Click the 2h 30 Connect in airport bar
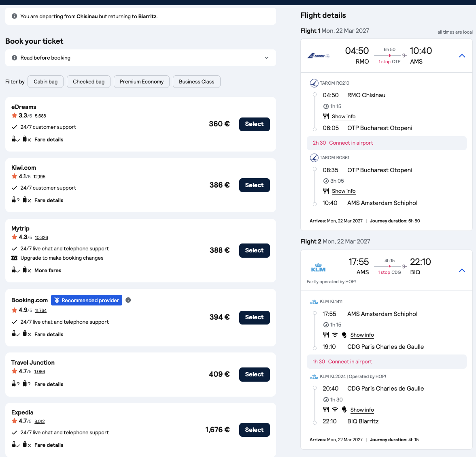This screenshot has width=476, height=457. point(387,143)
